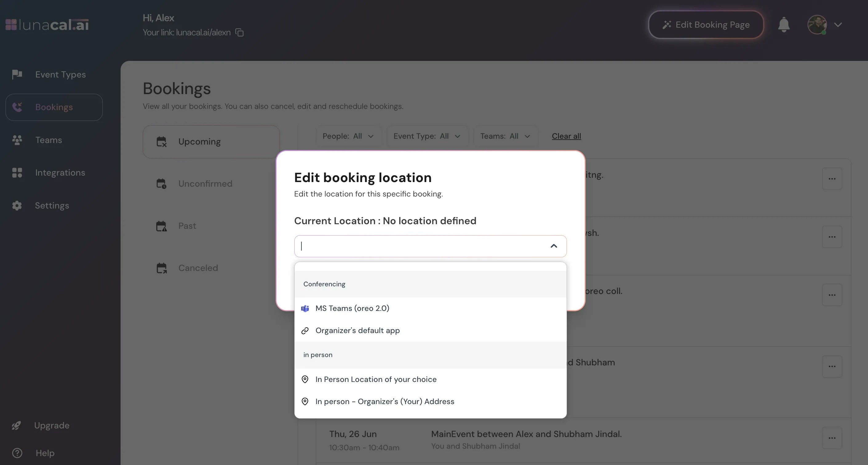Open notifications bell
The width and height of the screenshot is (868, 465).
coord(783,25)
